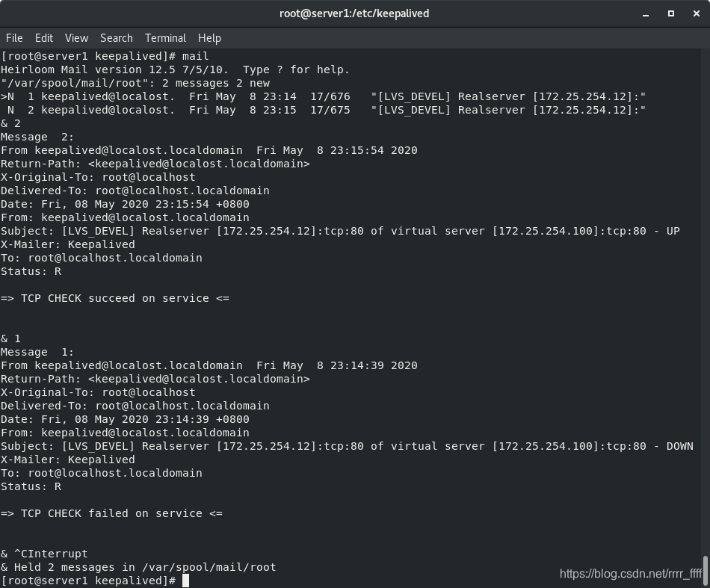Open the File menu
The image size is (710, 588).
click(x=14, y=38)
